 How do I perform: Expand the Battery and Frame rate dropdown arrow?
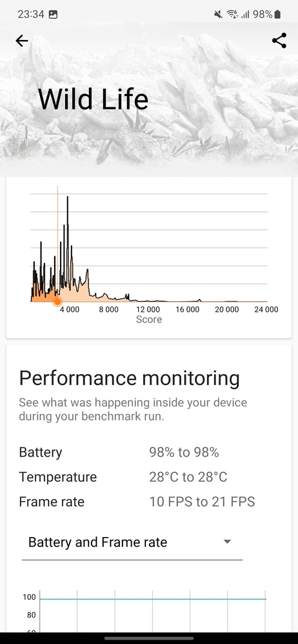pyautogui.click(x=227, y=542)
